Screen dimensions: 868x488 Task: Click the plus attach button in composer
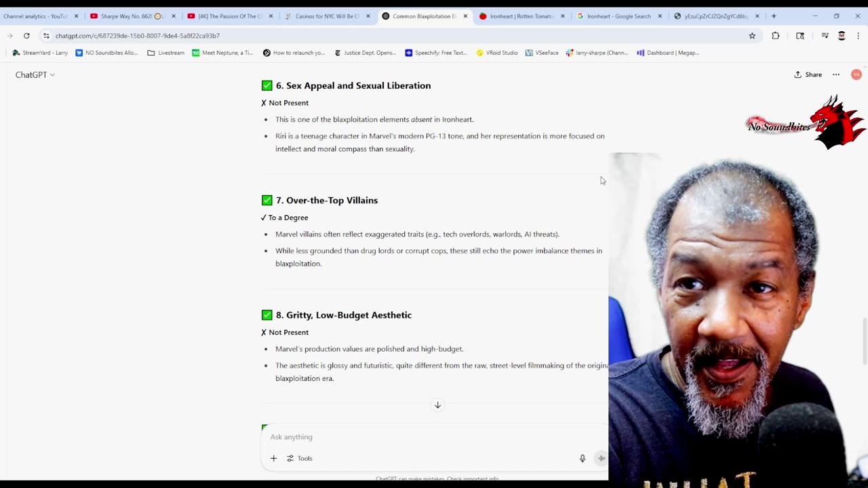click(273, 458)
